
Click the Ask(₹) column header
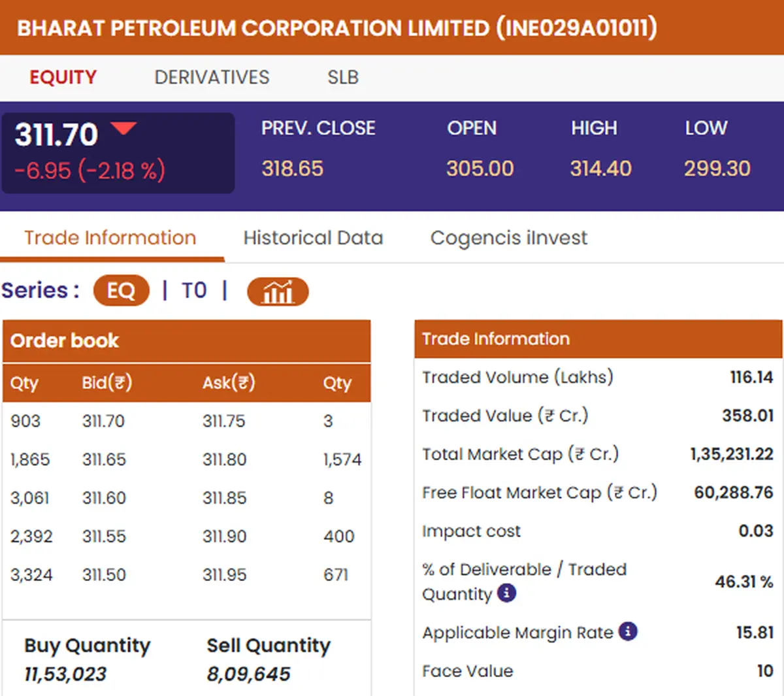click(229, 382)
